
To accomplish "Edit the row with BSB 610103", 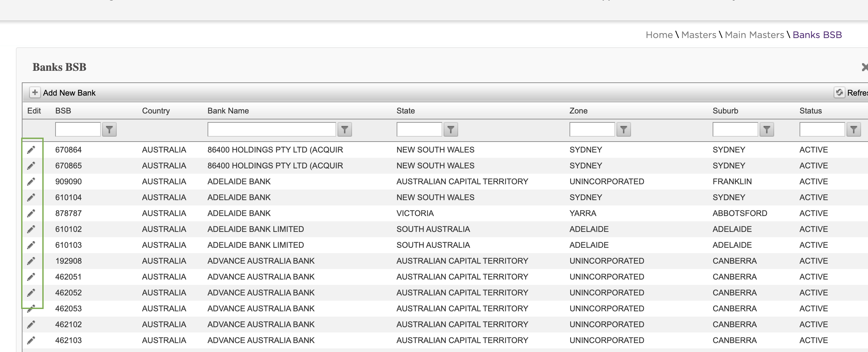I will pos(31,245).
